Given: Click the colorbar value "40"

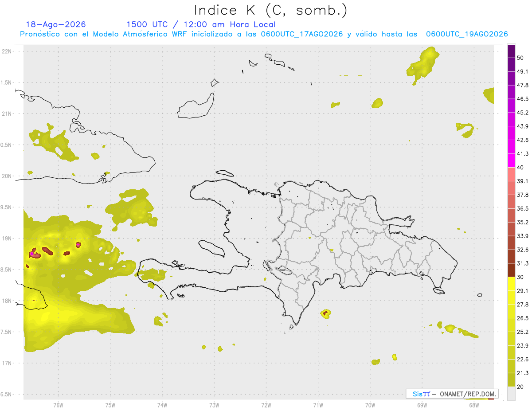Looking at the screenshot, I should pyautogui.click(x=521, y=168).
